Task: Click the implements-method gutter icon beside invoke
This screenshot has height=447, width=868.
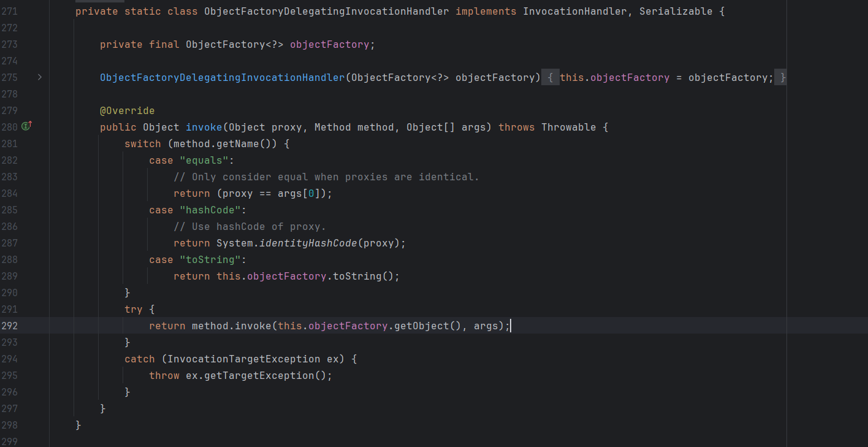Action: point(26,126)
